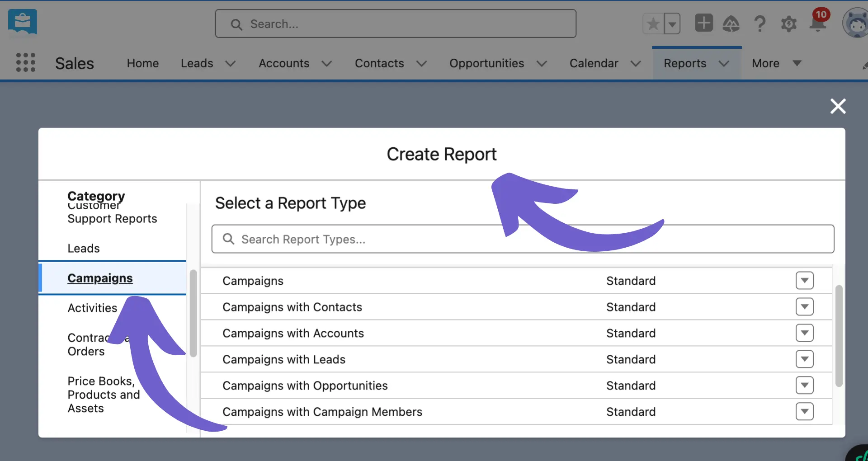Open the help question mark icon
This screenshot has height=461, width=868.
click(x=760, y=24)
